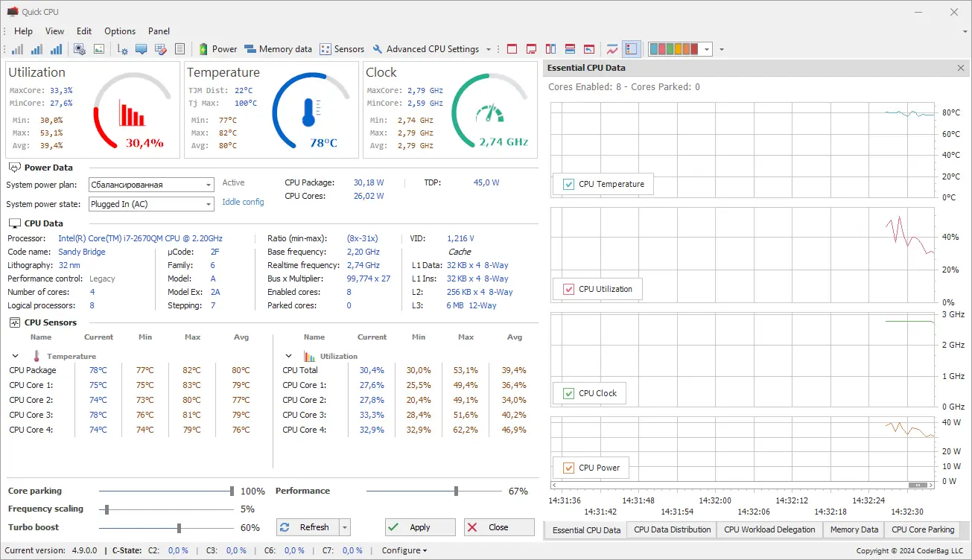Click the table-with-eraser toolbar icon
This screenshot has height=560, width=972.
click(160, 49)
